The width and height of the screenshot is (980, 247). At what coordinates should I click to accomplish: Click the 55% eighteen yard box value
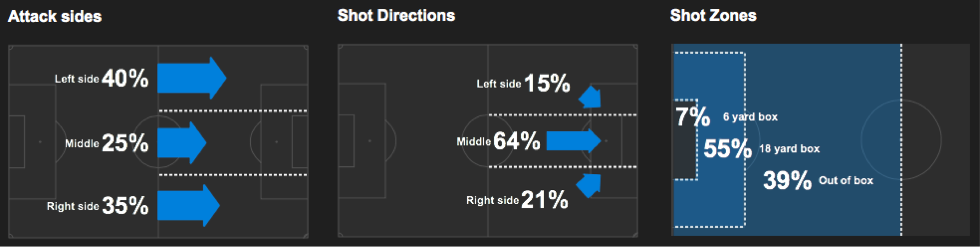click(x=727, y=148)
